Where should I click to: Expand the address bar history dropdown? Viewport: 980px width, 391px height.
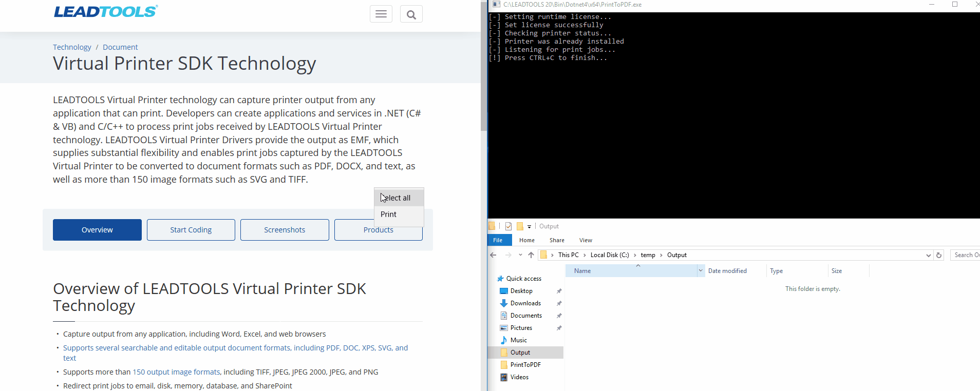[x=928, y=255]
